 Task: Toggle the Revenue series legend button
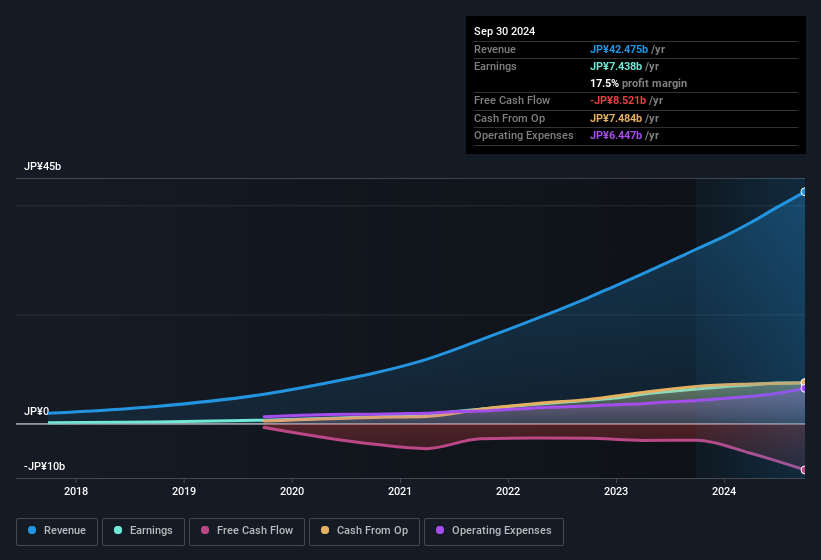(57, 531)
